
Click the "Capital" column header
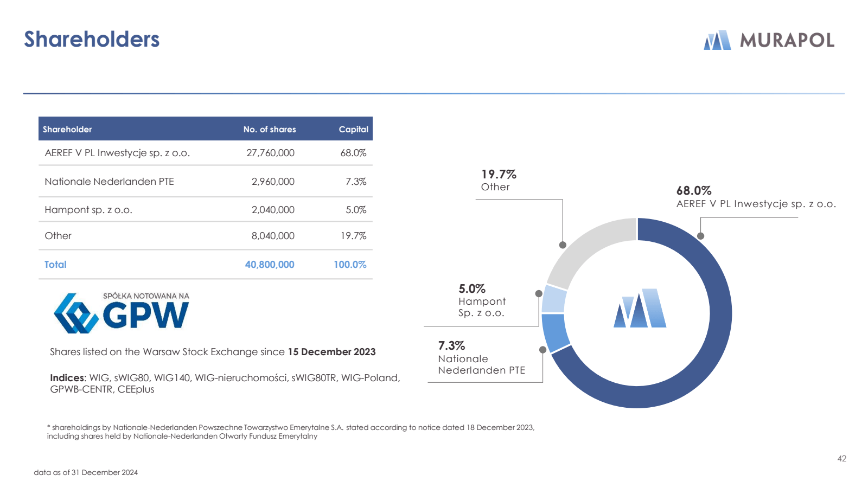pos(354,129)
